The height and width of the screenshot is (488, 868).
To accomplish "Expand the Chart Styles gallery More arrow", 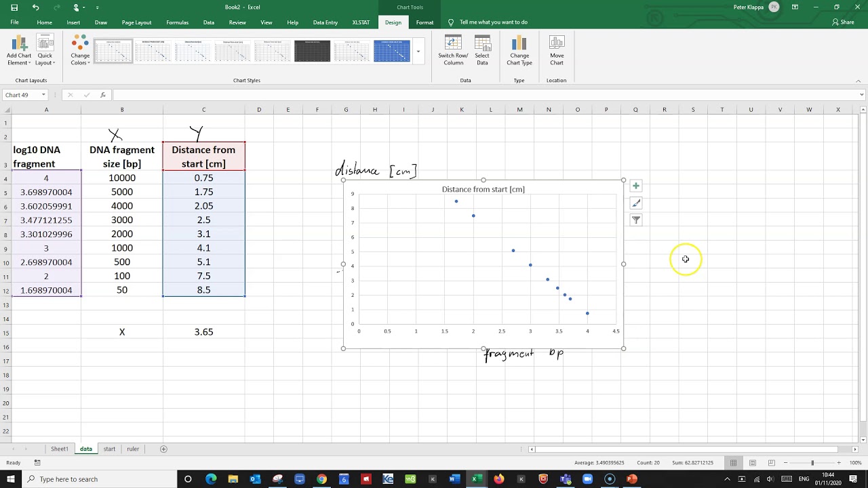I will point(418,52).
